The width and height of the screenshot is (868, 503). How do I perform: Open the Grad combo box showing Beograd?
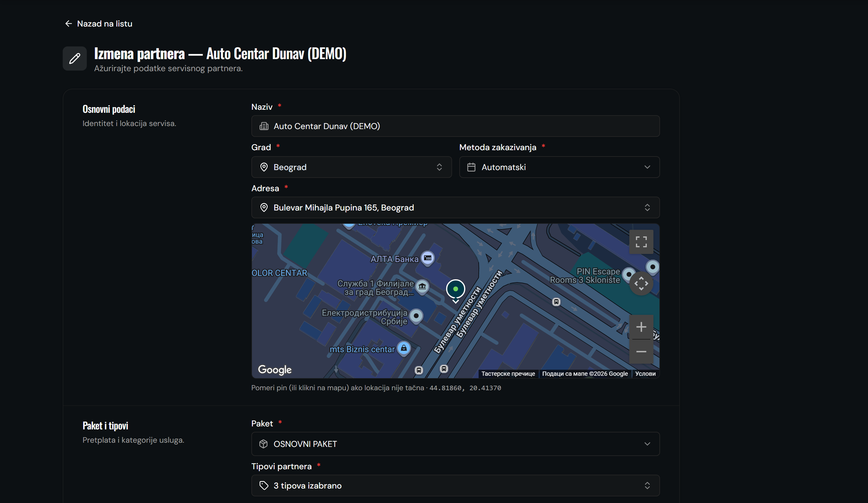pos(351,167)
